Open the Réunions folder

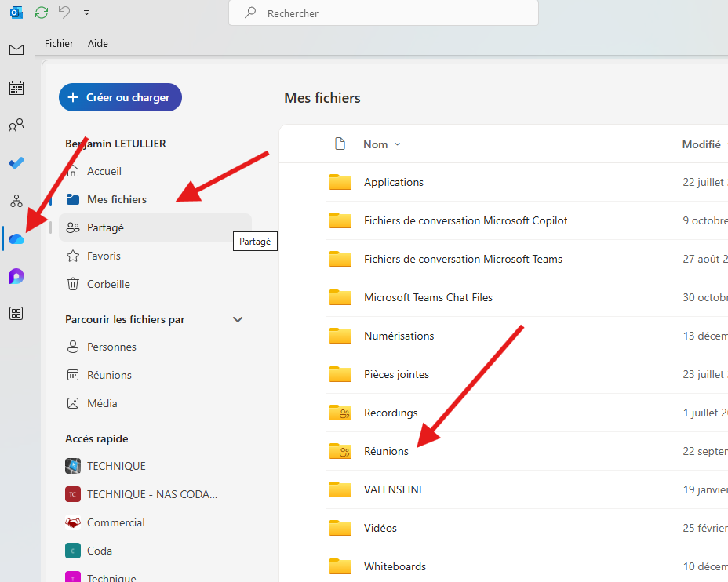[386, 451]
